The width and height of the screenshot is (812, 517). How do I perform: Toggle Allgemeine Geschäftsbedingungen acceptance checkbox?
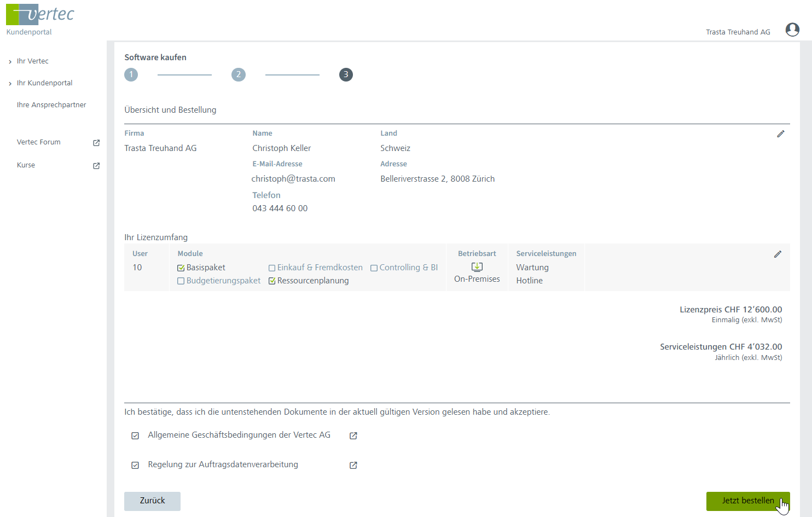click(135, 435)
